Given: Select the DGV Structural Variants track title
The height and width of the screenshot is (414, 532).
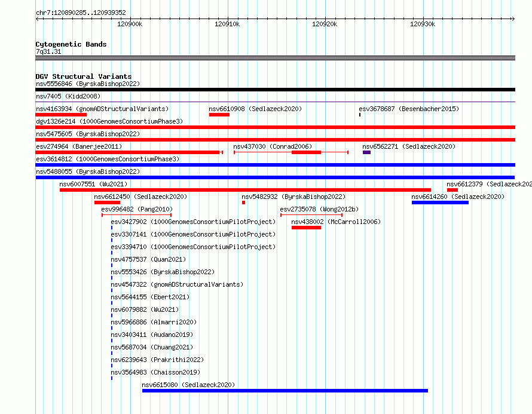Looking at the screenshot, I should [84, 76].
